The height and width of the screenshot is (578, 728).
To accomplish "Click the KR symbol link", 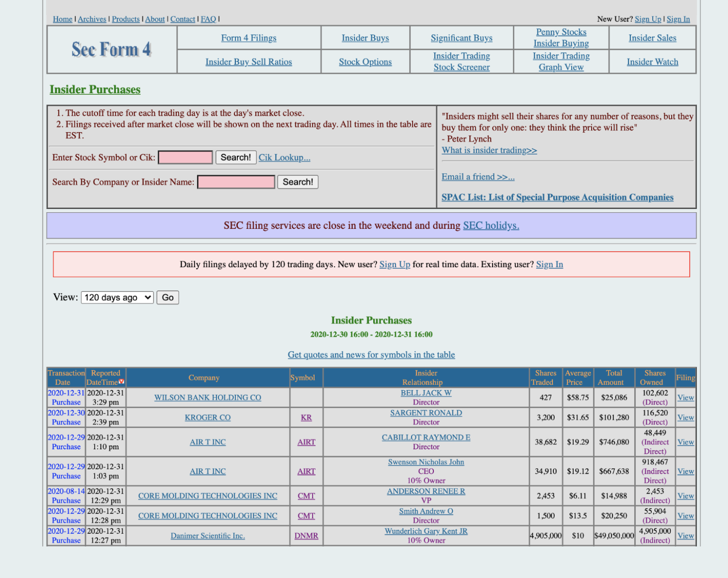I will (x=306, y=417).
